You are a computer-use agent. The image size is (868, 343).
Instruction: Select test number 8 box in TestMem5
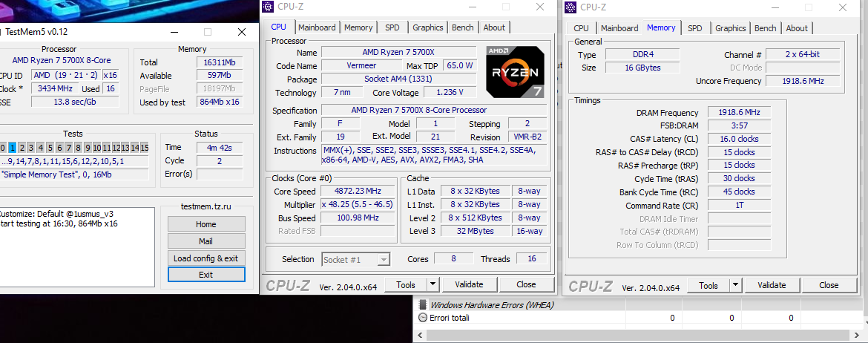78,148
